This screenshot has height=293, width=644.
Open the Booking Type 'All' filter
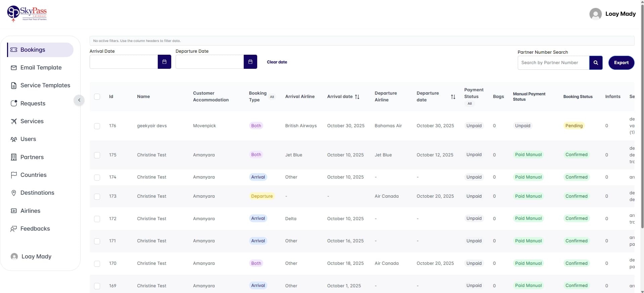[x=272, y=97]
